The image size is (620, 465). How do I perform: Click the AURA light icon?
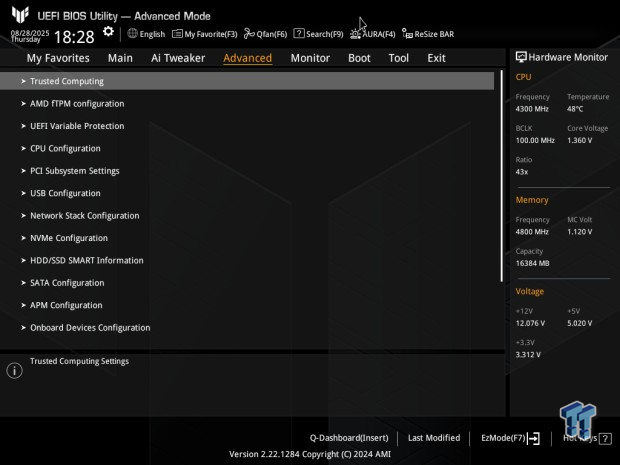355,34
